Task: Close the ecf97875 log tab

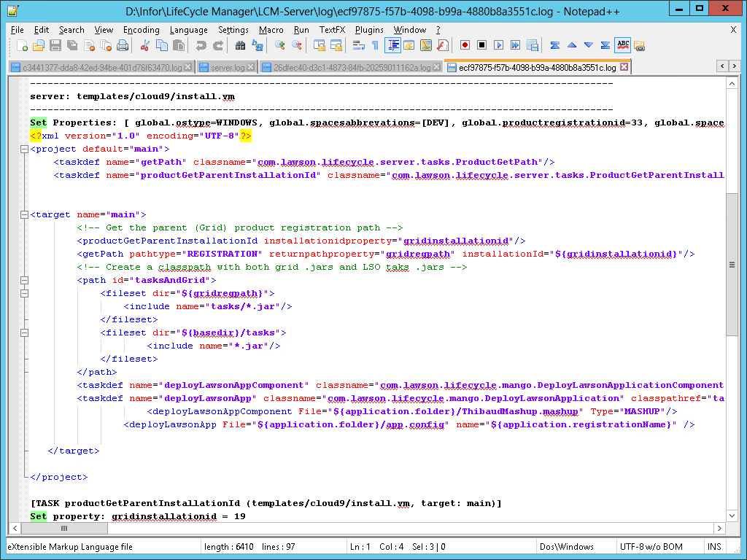Action: point(624,68)
